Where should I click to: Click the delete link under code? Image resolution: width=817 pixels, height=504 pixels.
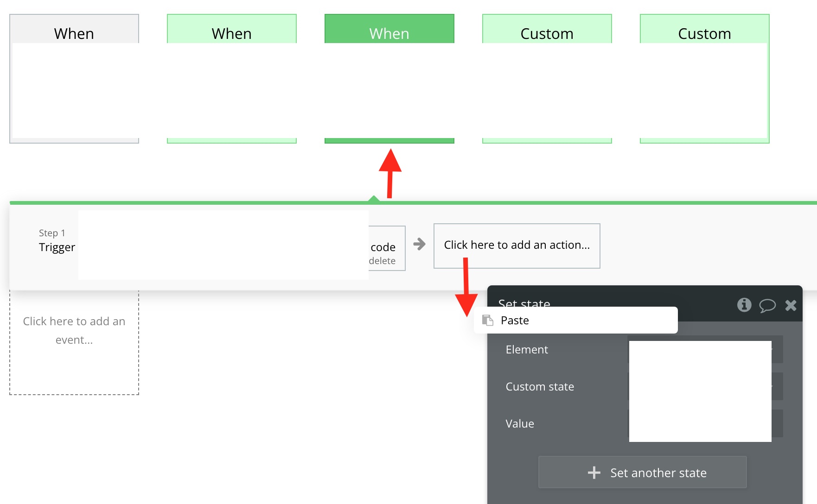(382, 261)
